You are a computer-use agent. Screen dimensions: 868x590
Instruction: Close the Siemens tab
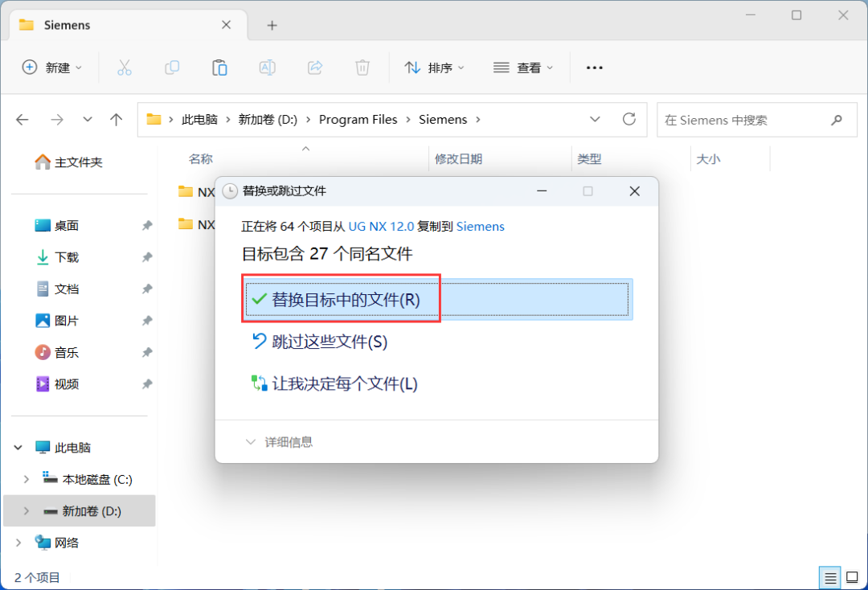[226, 25]
